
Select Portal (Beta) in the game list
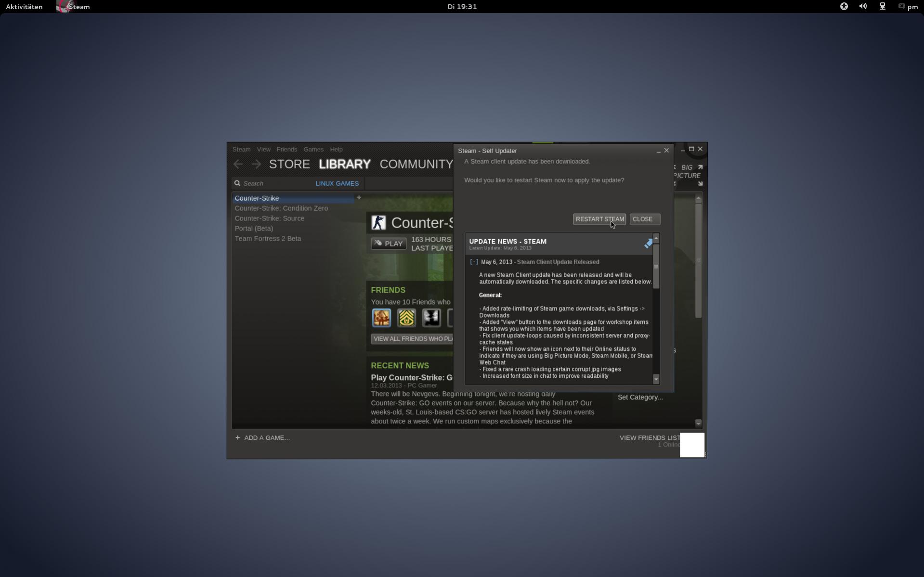[x=254, y=229]
